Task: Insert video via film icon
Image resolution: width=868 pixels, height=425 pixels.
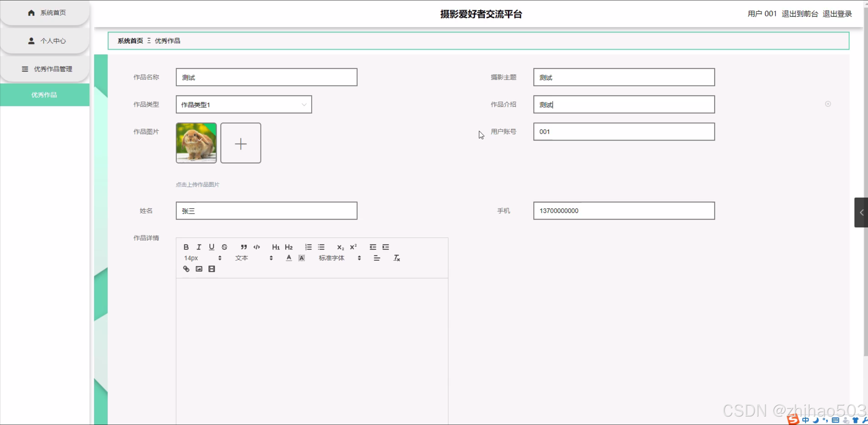Action: [212, 269]
